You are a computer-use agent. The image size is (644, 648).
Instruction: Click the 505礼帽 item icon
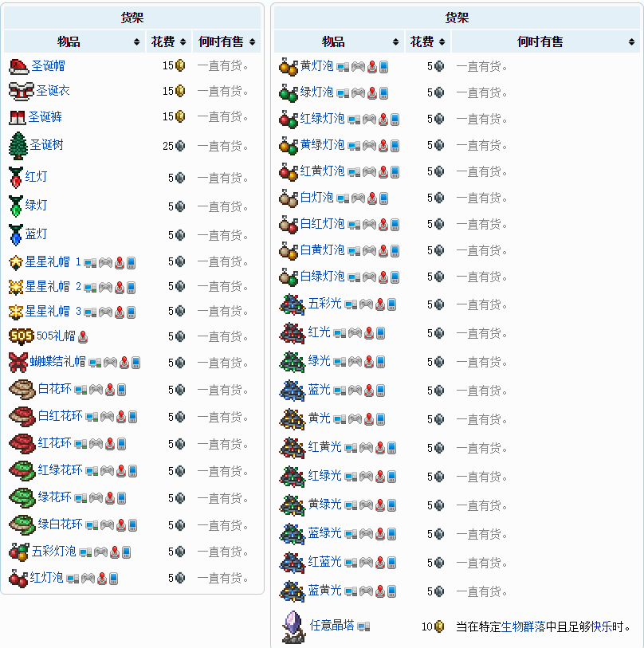pos(22,336)
